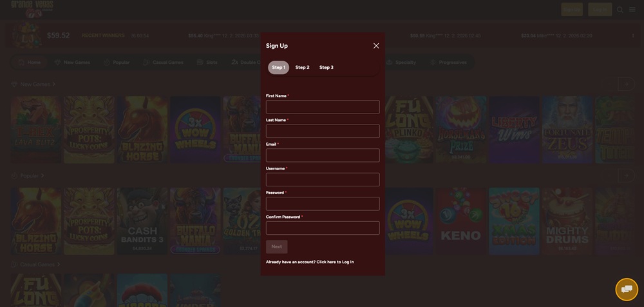Click the New Games row next arrow
This screenshot has width=644, height=307.
tap(626, 84)
